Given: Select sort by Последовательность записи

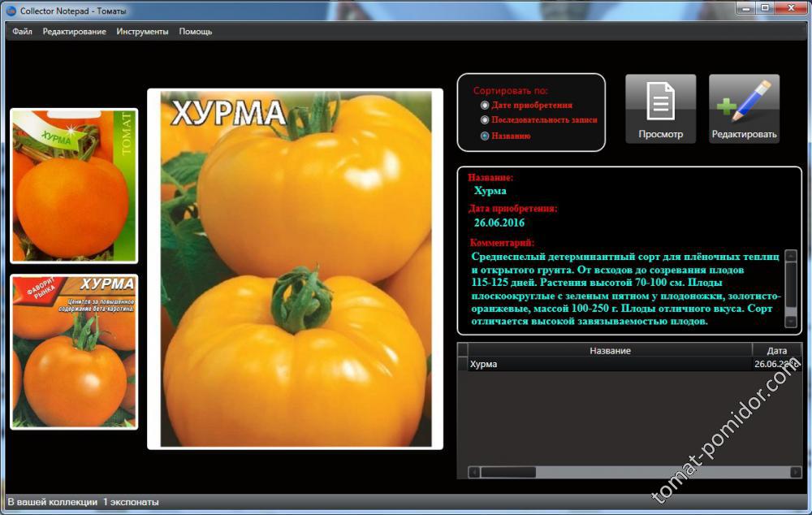Looking at the screenshot, I should click(485, 120).
